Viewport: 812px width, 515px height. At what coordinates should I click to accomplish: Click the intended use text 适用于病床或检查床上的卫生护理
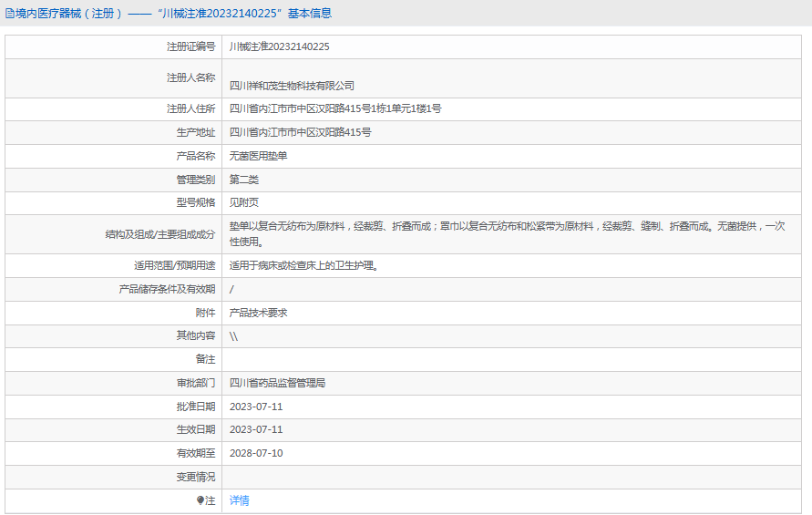303,266
